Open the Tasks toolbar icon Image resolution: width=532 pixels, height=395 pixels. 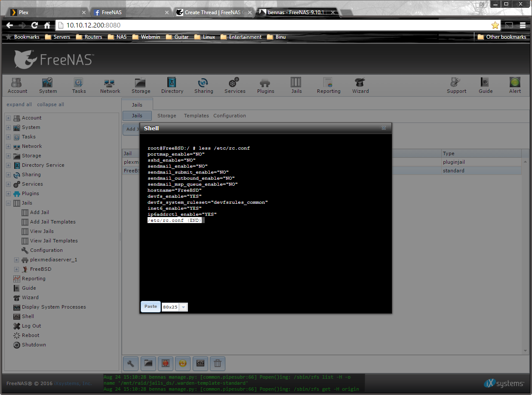pyautogui.click(x=79, y=85)
